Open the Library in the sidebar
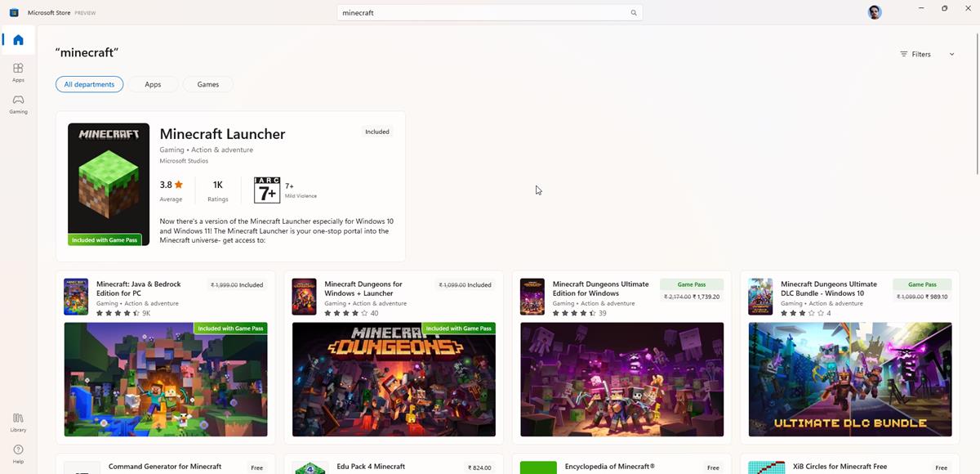The width and height of the screenshot is (980, 474). [x=18, y=423]
